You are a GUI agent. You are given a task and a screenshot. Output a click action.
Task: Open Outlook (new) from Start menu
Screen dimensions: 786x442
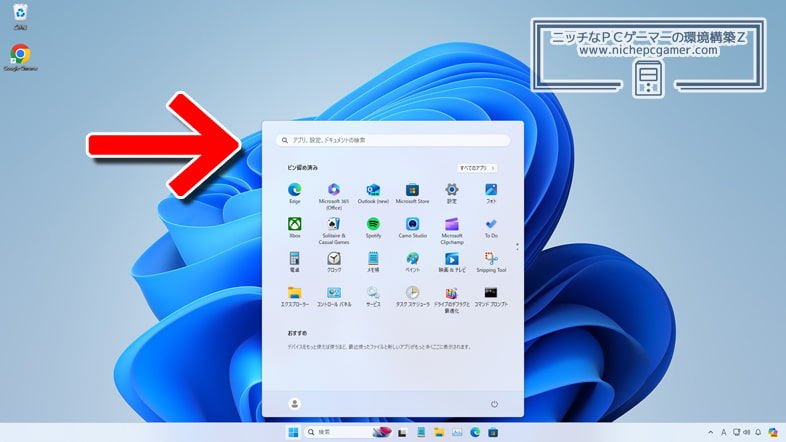[373, 193]
